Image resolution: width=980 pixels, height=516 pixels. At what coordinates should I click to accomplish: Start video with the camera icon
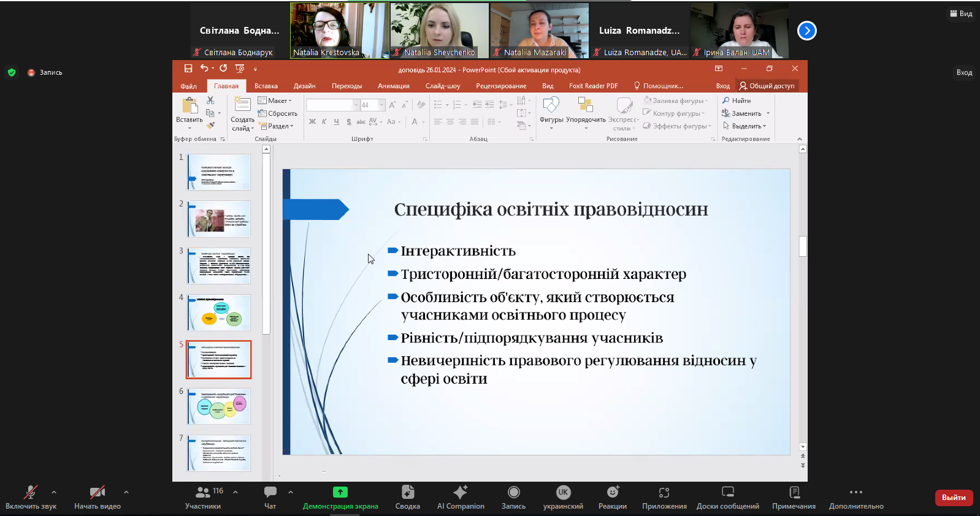97,492
